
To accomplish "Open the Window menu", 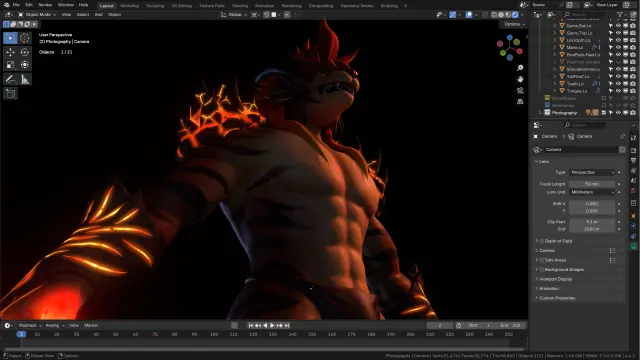I will pos(66,5).
